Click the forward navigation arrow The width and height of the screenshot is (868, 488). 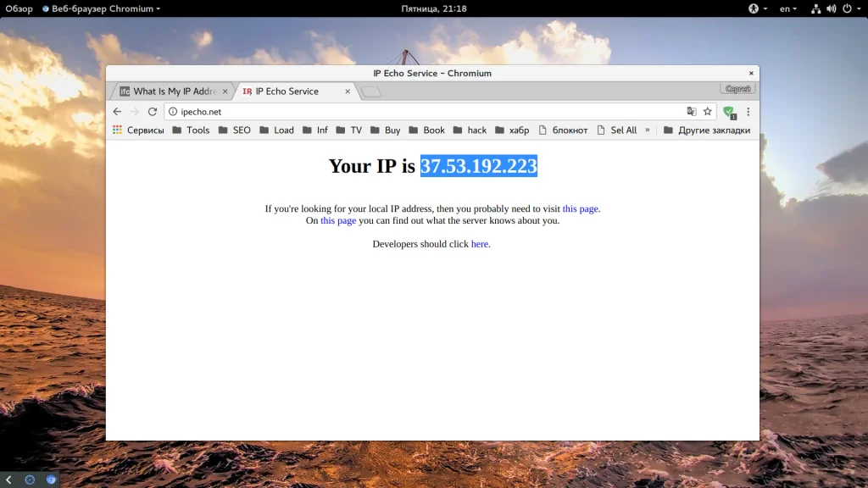pos(135,112)
